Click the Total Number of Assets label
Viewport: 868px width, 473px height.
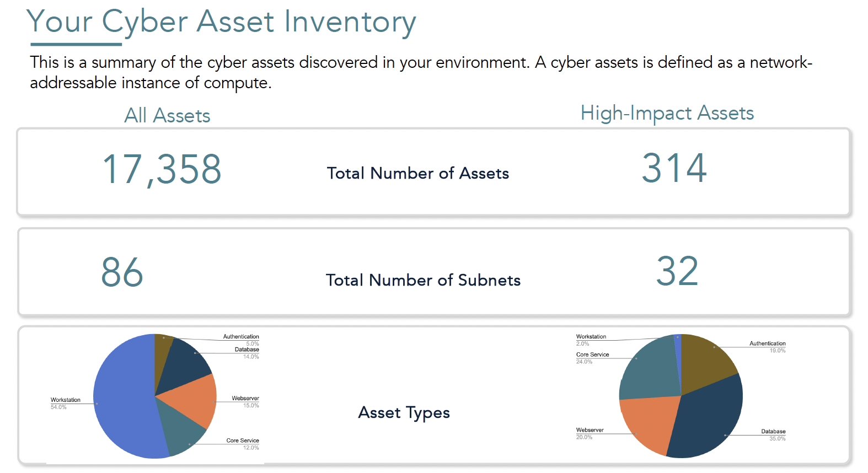point(417,173)
